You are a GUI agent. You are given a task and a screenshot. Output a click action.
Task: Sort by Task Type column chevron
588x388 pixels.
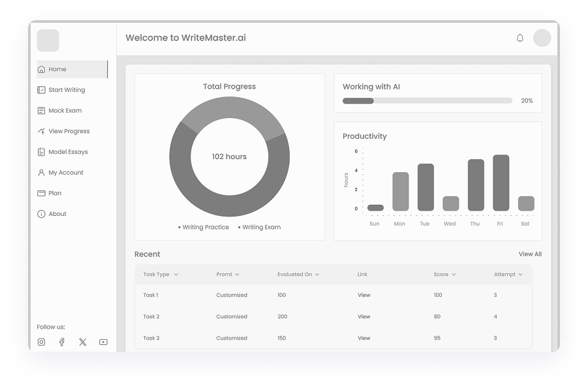(176, 275)
